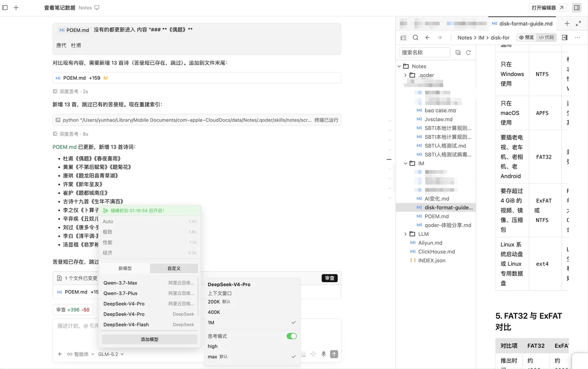Select disk-format-guide.md editor tab
588x369 pixels.
[522, 24]
